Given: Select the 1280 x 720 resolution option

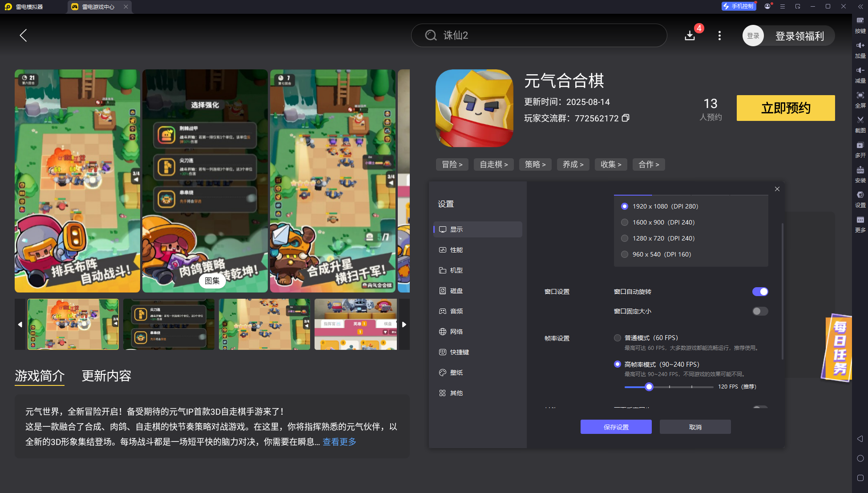Looking at the screenshot, I should point(625,238).
